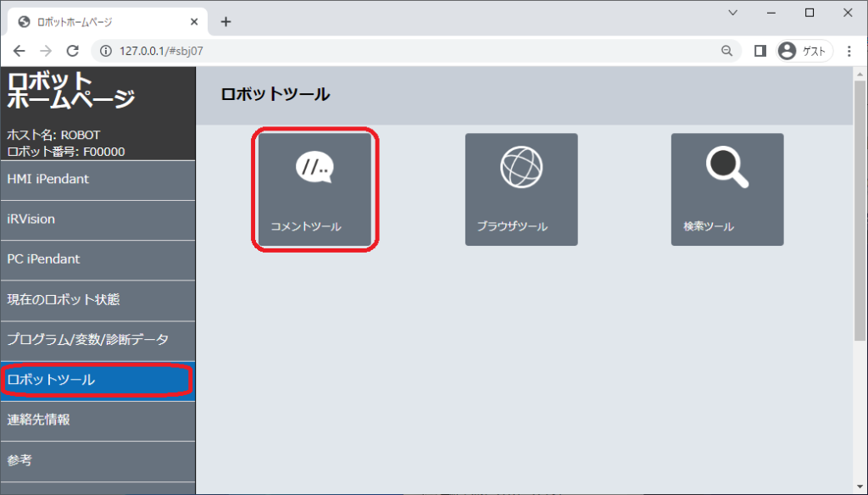This screenshot has width=868, height=495.
Task: Open PC iPendant menu item
Action: click(x=97, y=259)
